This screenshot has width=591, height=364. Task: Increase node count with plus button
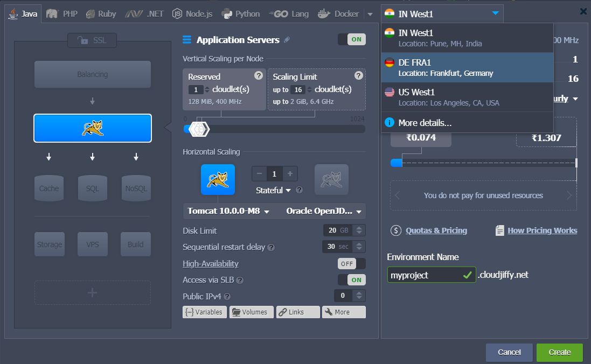pyautogui.click(x=290, y=174)
